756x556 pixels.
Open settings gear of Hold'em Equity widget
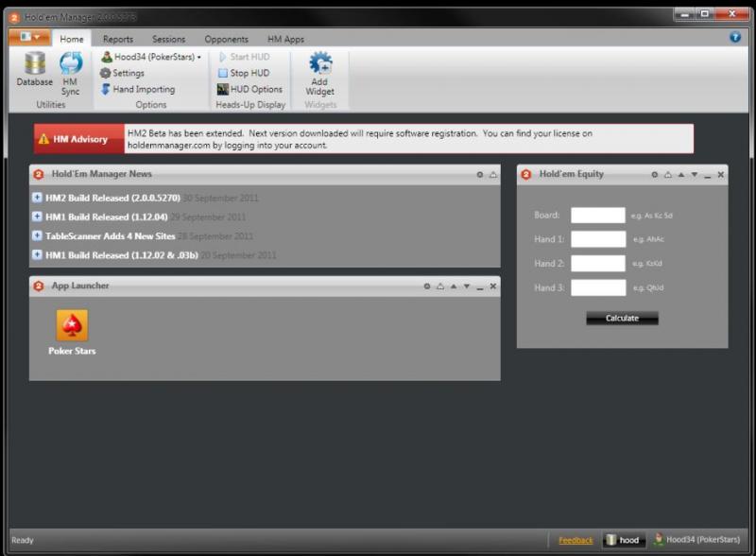(654, 175)
